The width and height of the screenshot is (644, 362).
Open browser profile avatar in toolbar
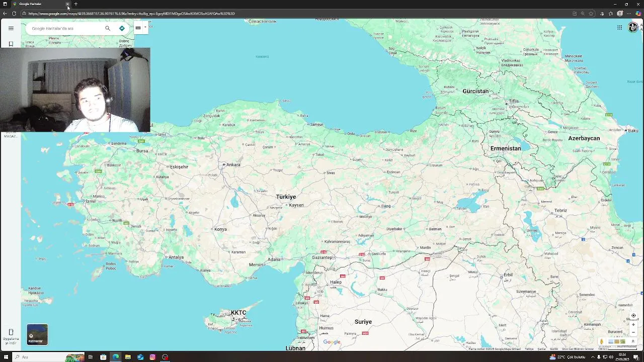pos(620,14)
